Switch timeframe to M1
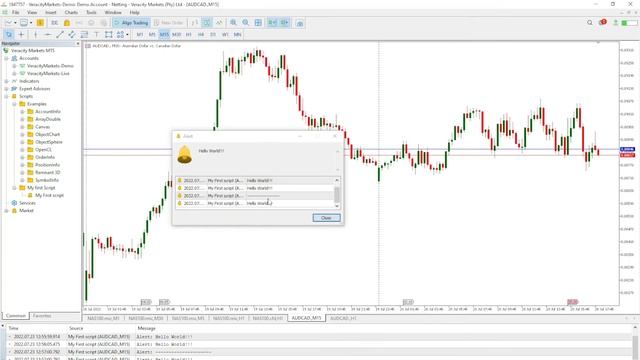Viewport: 640px width, 360px height. pos(140,35)
